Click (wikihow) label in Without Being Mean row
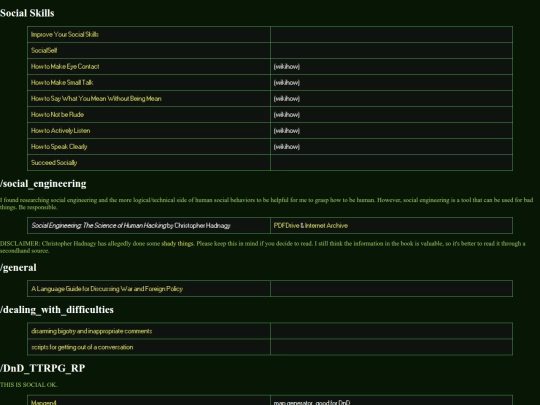The height and width of the screenshot is (405, 540). (x=287, y=98)
